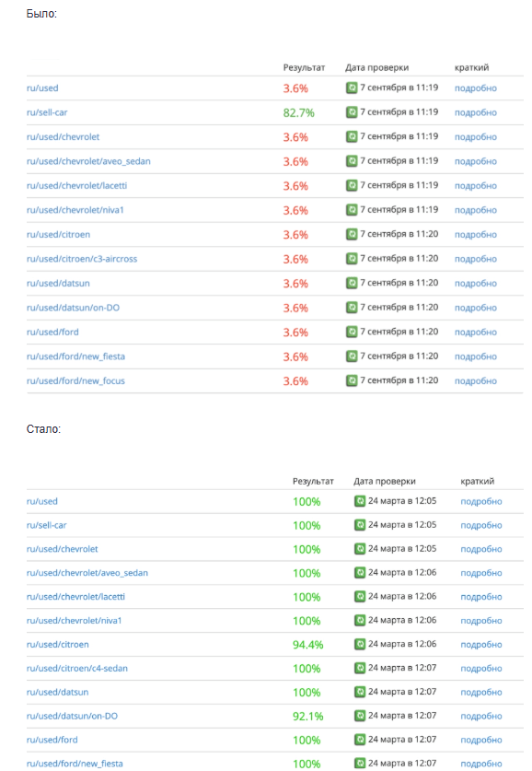
Task: Select 100% result in citroen/c4-sedan row
Action: 306,668
